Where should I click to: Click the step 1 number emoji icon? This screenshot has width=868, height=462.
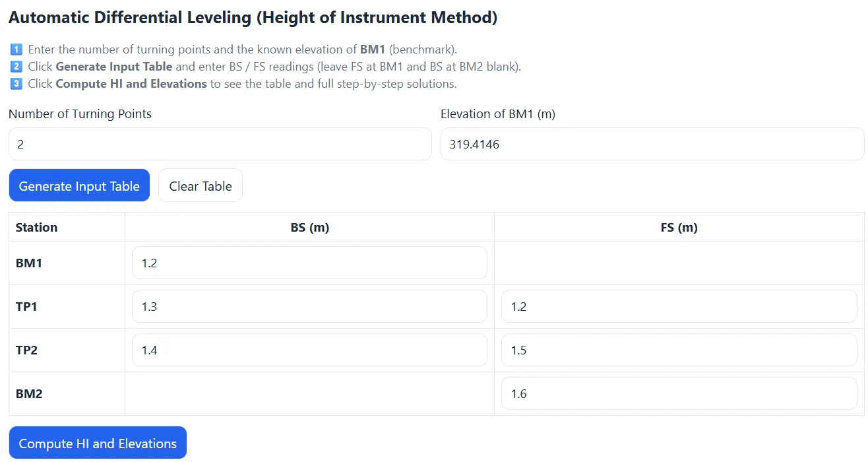tap(16, 49)
